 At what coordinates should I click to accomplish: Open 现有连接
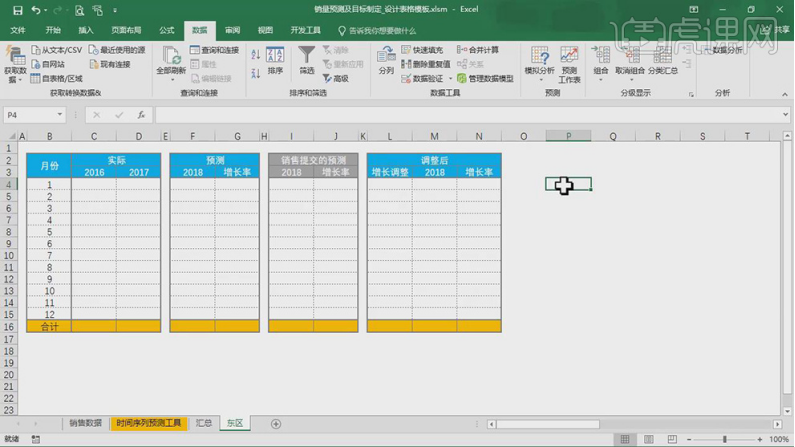coord(110,64)
